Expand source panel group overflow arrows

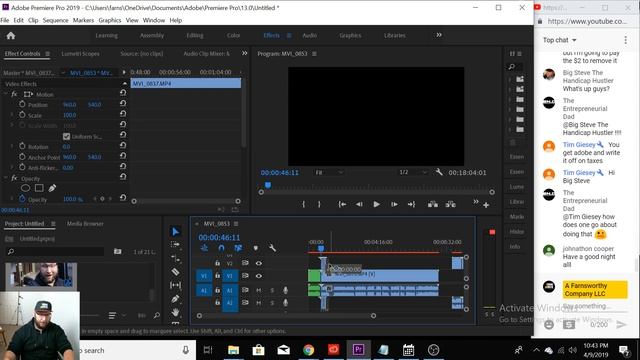[244, 53]
